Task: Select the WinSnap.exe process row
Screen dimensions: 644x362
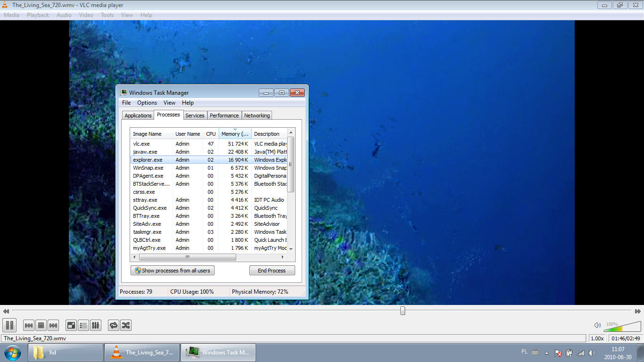Action: tap(209, 168)
